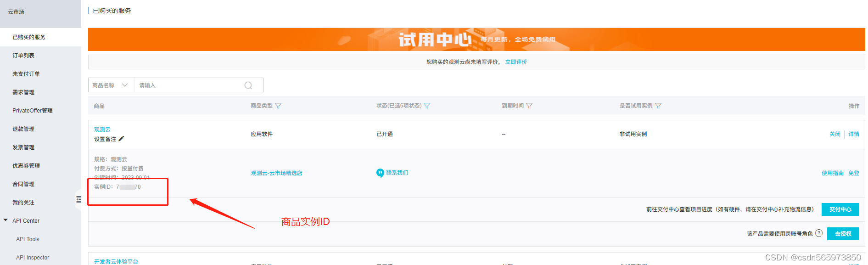Image resolution: width=868 pixels, height=265 pixels.
Task: Click 设置备注 under 观测云
Action: click(105, 139)
